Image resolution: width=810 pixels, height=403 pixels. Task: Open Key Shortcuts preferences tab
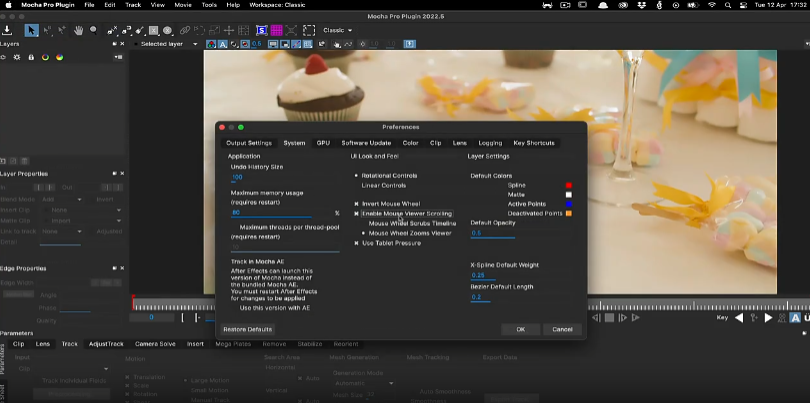pyautogui.click(x=534, y=143)
